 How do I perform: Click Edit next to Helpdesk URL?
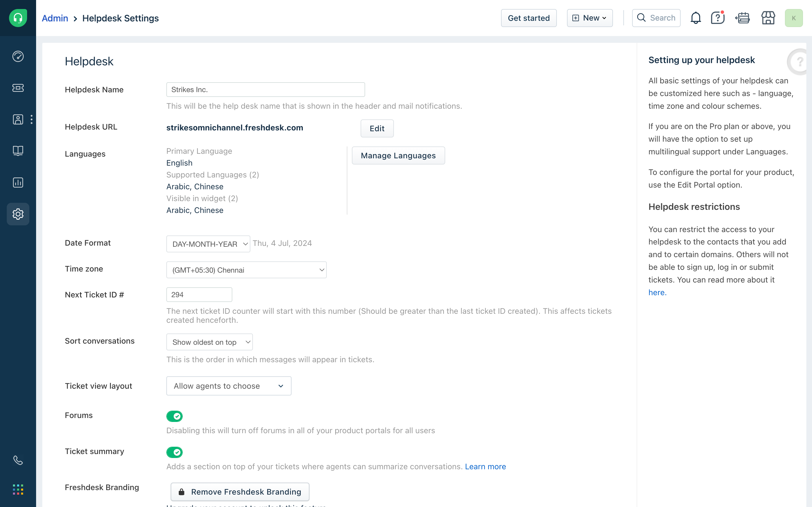pyautogui.click(x=377, y=128)
